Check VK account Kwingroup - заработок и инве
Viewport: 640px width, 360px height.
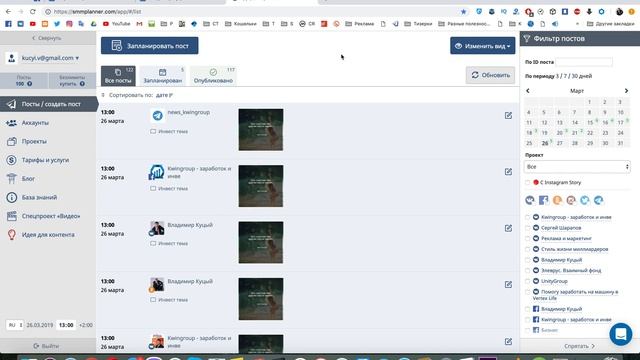[x=527, y=217]
